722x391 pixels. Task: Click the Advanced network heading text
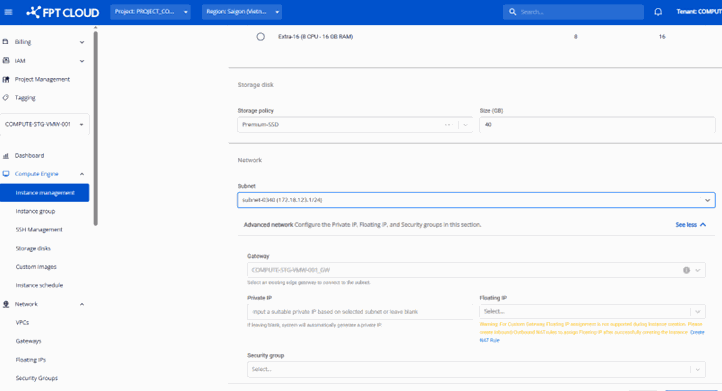click(268, 225)
